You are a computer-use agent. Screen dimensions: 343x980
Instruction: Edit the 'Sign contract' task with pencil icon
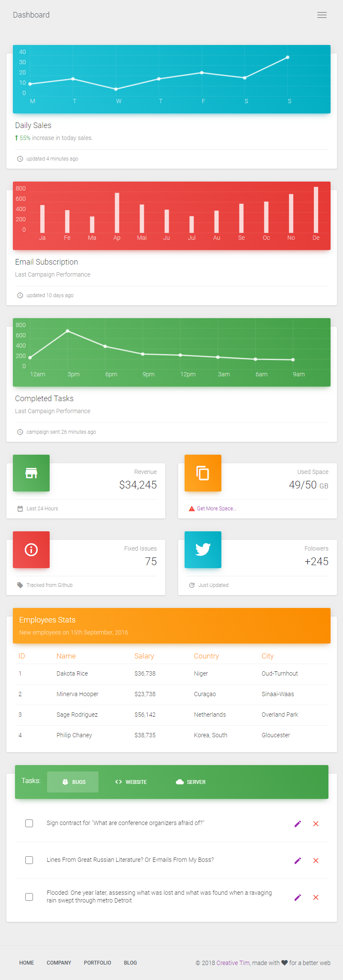point(298,824)
